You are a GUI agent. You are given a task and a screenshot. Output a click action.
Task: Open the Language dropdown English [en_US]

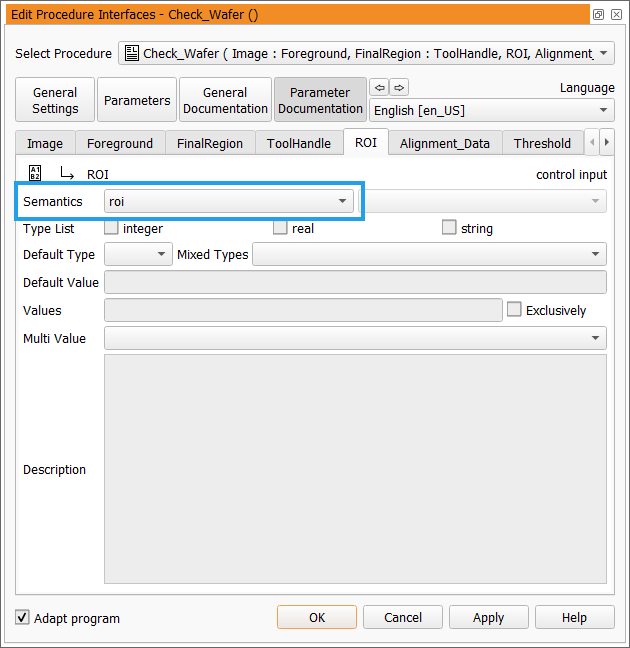click(492, 110)
